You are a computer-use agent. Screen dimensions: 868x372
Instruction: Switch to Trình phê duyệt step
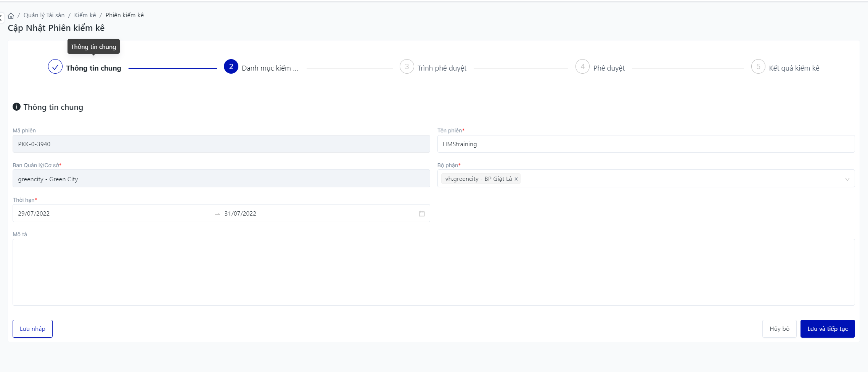442,68
